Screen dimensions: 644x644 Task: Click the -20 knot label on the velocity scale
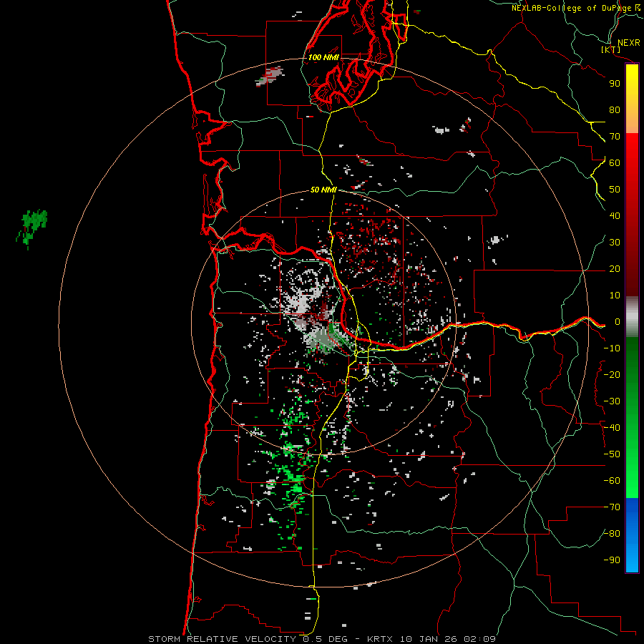(612, 375)
